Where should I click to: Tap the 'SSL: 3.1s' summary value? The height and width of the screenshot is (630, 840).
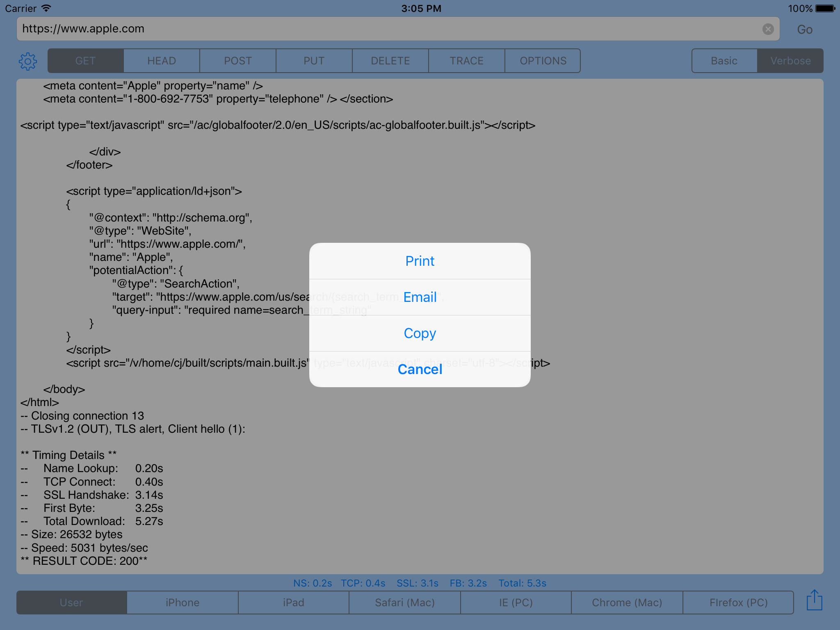418,583
